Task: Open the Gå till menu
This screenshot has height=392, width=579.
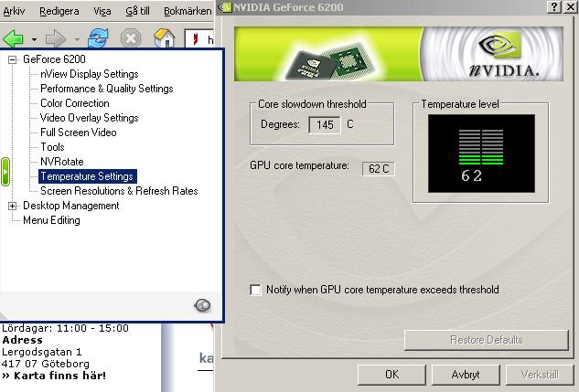Action: point(137,11)
